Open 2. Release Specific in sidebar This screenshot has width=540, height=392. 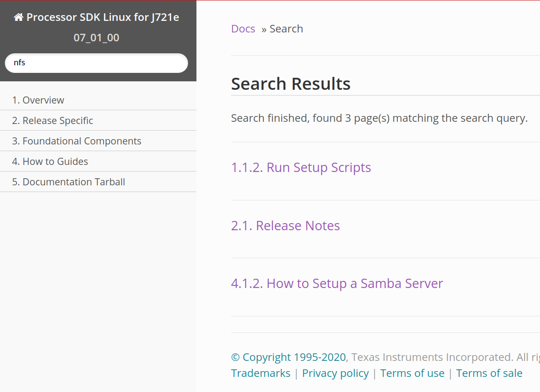click(98, 120)
